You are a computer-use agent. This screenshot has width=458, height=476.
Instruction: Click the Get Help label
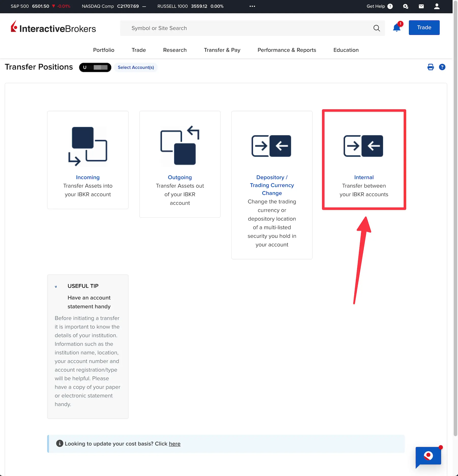(376, 6)
